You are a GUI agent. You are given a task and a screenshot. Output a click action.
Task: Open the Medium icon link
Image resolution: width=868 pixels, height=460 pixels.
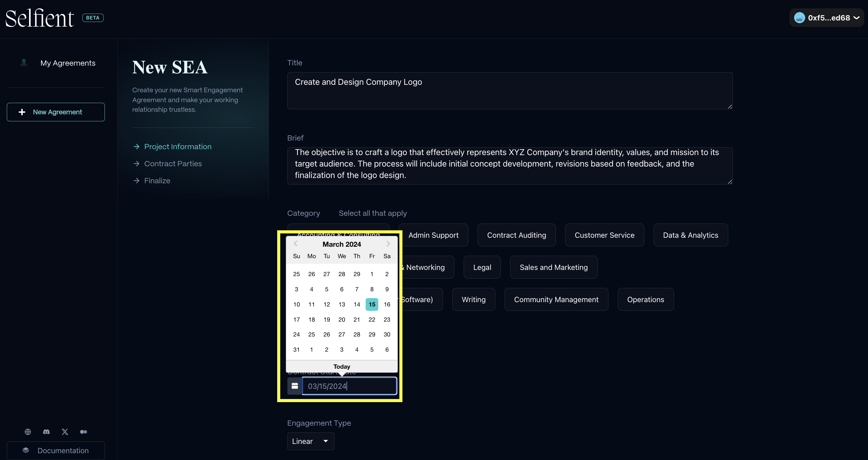[x=84, y=432]
